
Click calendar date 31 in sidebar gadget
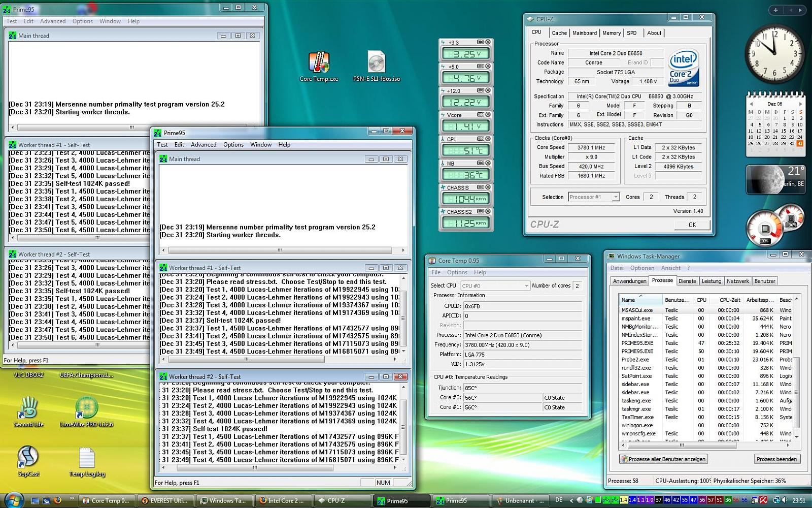pos(800,143)
